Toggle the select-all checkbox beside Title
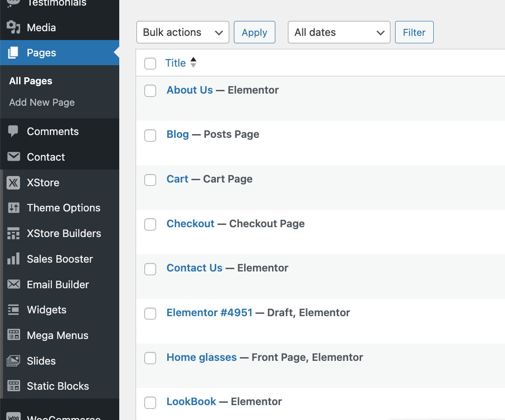Image resolution: width=505 pixels, height=420 pixels. pos(150,63)
